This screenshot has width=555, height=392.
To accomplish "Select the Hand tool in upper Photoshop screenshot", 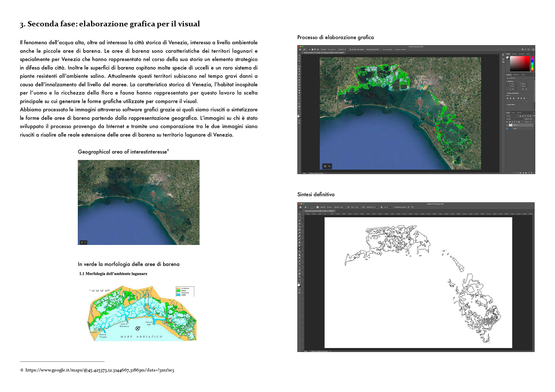I will point(299,107).
